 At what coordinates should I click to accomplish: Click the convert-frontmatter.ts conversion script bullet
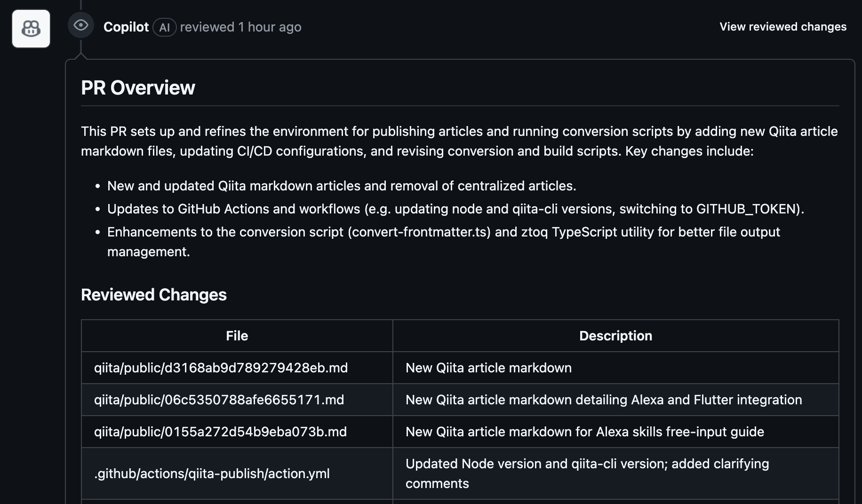click(x=443, y=232)
